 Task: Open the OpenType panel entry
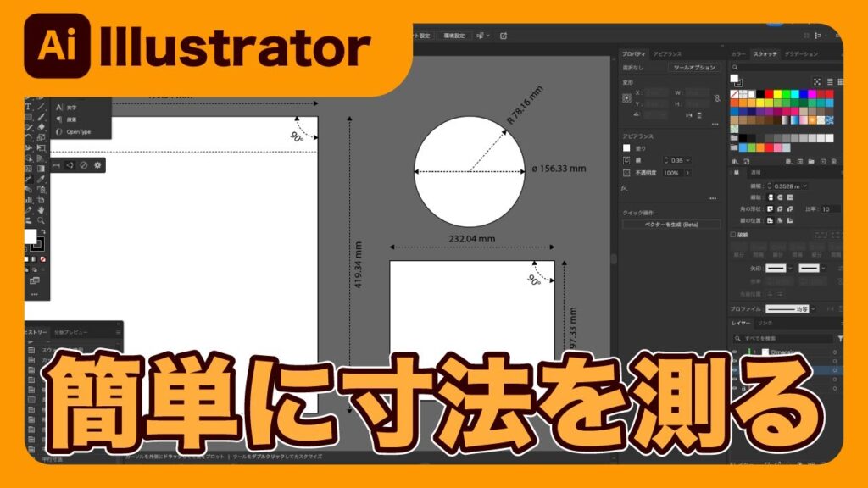pyautogui.click(x=74, y=131)
